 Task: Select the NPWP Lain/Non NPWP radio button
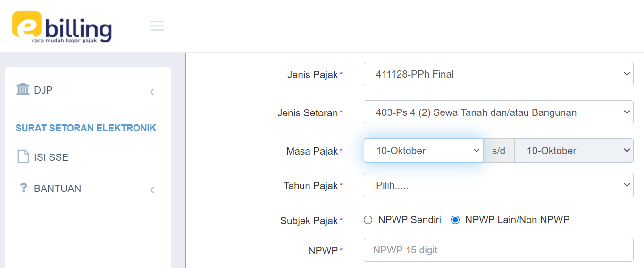click(x=455, y=220)
